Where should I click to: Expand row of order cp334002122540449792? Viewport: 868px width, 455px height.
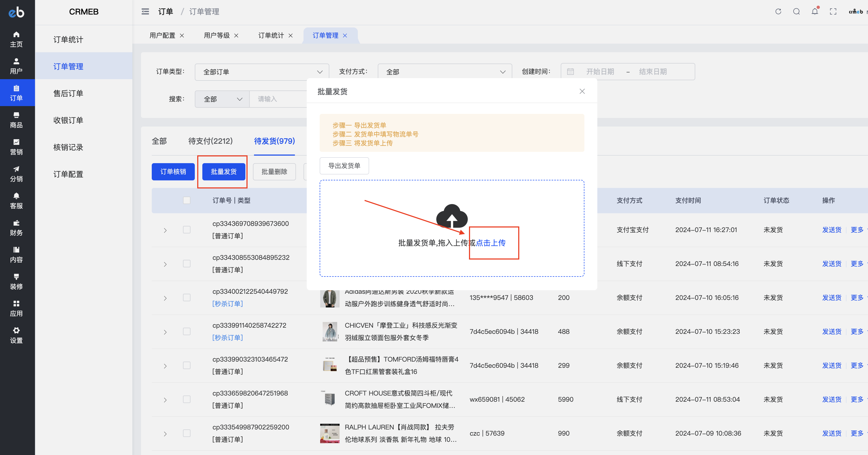coord(165,298)
